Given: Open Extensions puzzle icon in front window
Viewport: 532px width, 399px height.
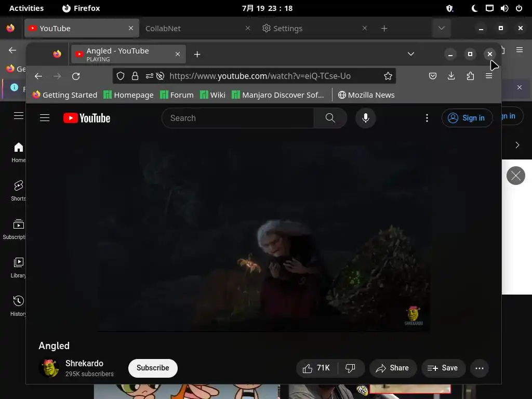Looking at the screenshot, I should point(470,76).
